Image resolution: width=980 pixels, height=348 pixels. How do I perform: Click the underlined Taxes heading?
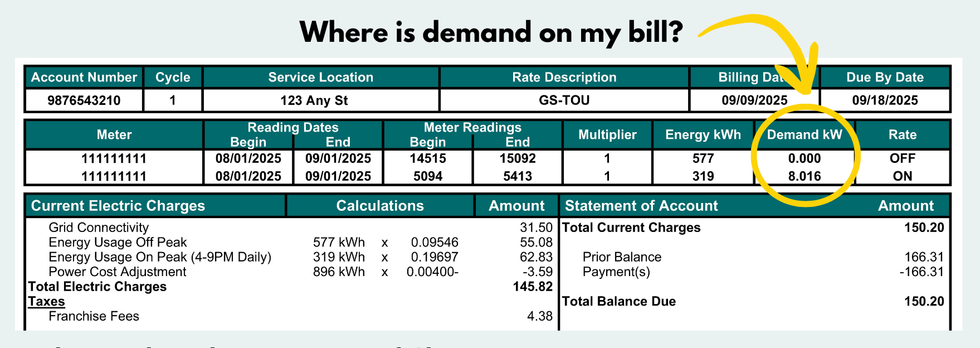47,302
